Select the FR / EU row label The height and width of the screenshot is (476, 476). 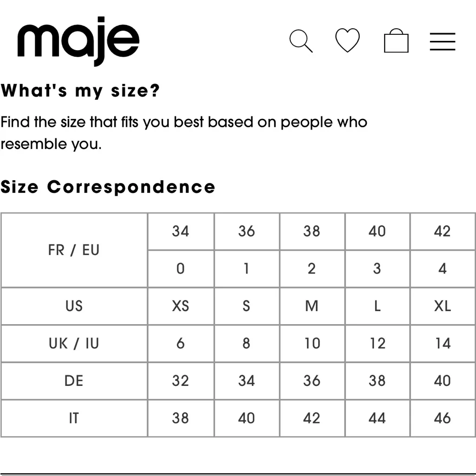(74, 250)
